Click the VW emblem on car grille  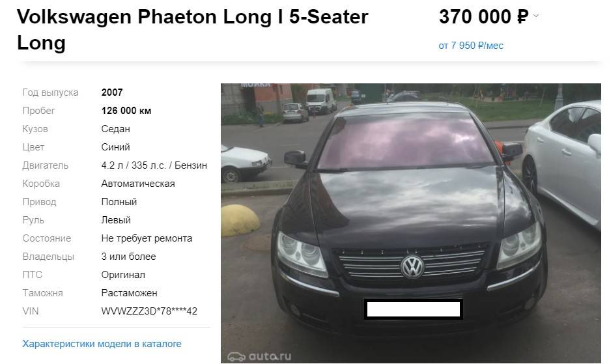pyautogui.click(x=412, y=266)
